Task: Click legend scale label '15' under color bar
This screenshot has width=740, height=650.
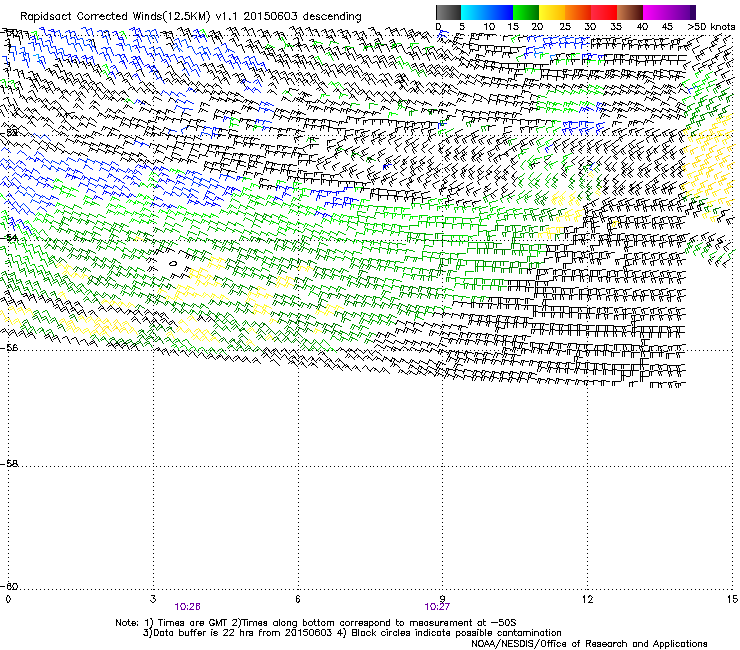Action: (513, 27)
